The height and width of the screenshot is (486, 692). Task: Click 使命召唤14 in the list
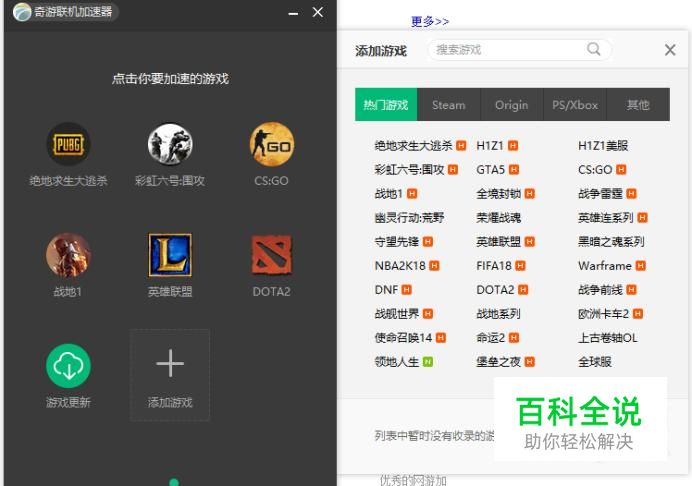pyautogui.click(x=403, y=338)
